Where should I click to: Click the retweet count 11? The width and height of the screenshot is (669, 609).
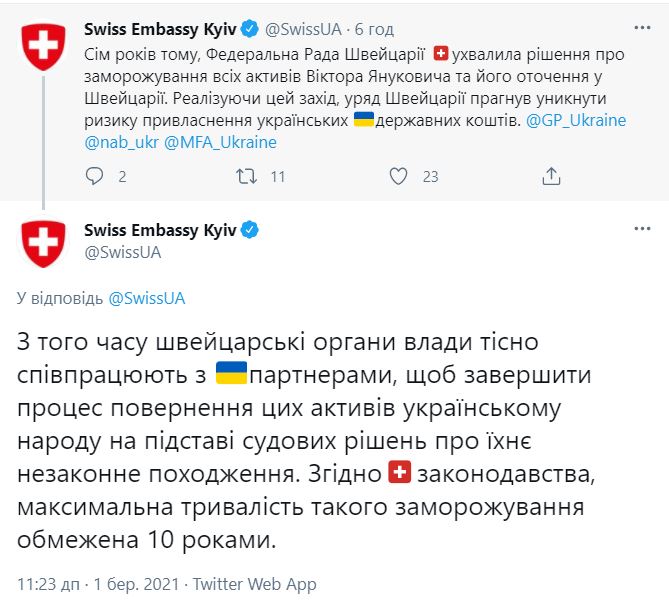pyautogui.click(x=278, y=177)
